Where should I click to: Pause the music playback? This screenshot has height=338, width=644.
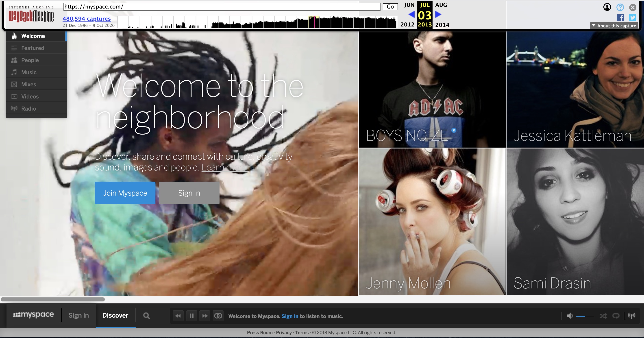pos(191,316)
